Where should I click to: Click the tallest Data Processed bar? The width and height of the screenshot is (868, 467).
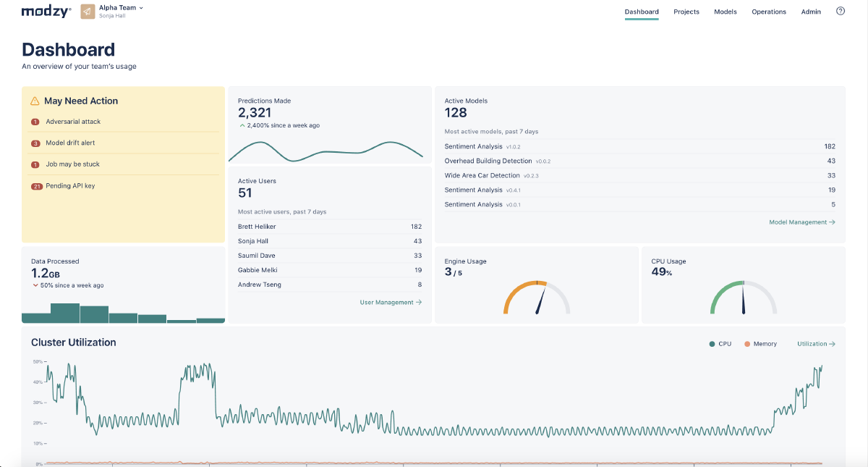65,313
